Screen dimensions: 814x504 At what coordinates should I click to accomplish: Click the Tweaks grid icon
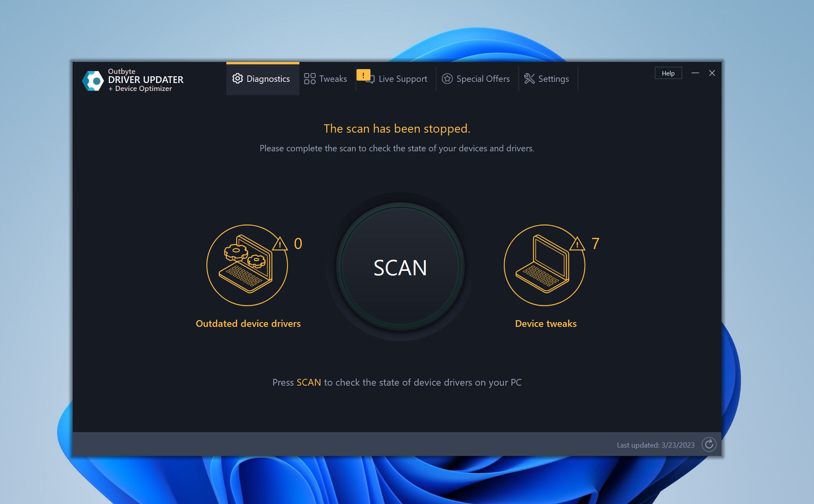coord(309,78)
